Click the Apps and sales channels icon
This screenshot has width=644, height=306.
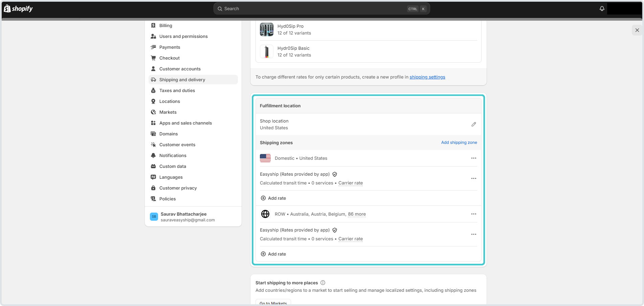153,123
